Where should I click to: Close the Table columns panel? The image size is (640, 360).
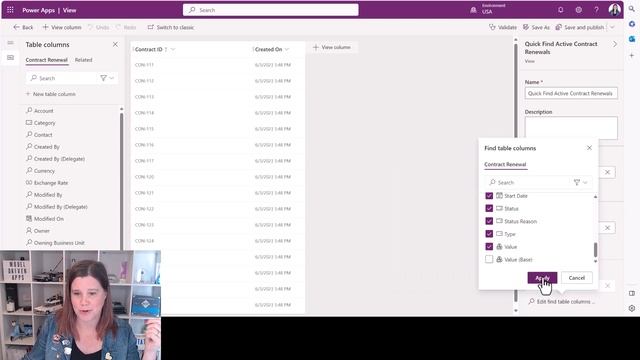click(x=115, y=44)
